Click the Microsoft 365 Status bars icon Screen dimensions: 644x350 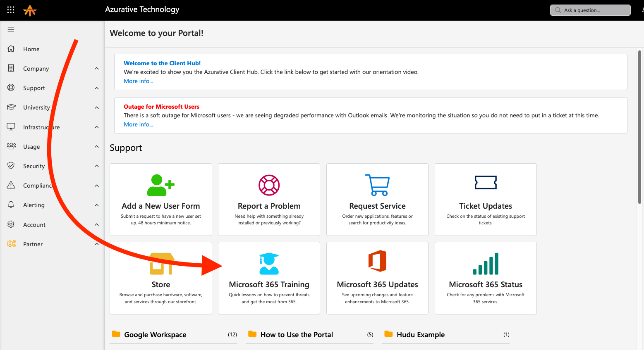(486, 264)
